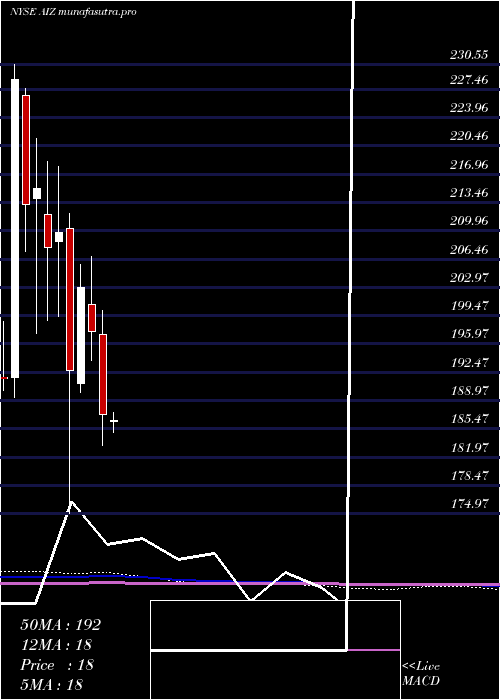Click the 178.47 price level label
Viewport: 500px width, 700px height.
coord(469,476)
